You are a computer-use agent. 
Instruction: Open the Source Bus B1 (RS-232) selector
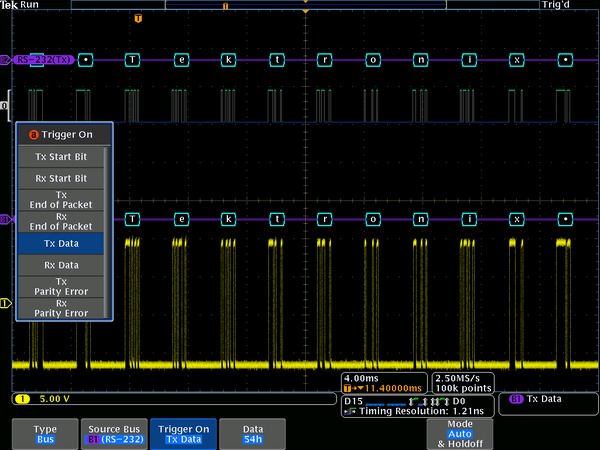[x=114, y=434]
